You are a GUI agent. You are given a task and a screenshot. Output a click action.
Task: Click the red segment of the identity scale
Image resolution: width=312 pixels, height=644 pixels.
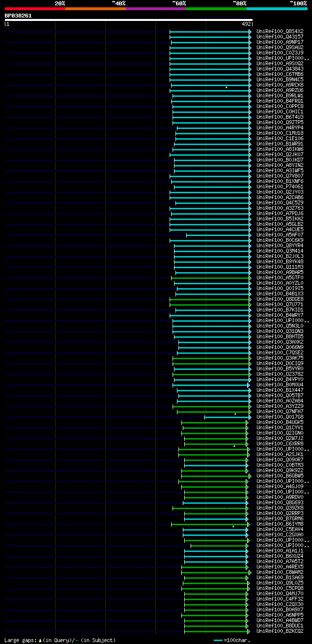[35, 9]
